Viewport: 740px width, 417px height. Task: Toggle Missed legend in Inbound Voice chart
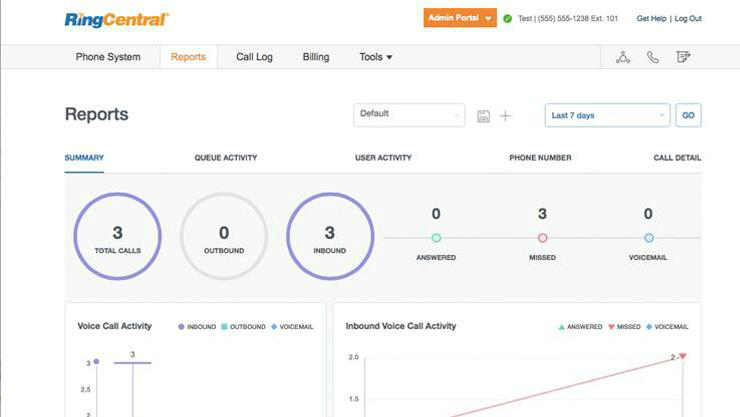(626, 326)
